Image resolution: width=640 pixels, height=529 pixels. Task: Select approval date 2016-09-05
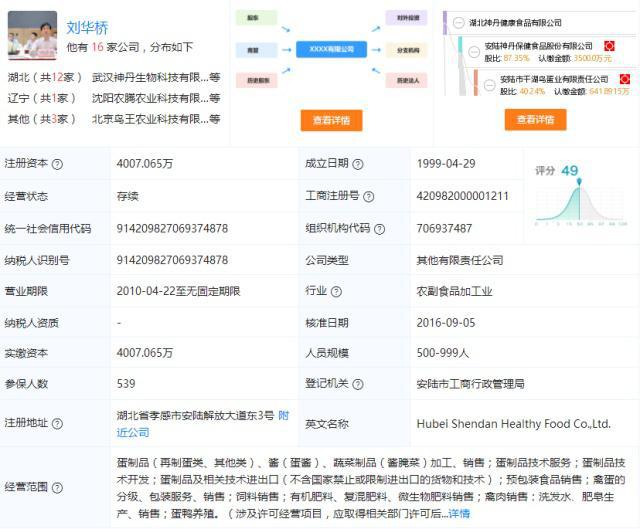click(x=446, y=323)
